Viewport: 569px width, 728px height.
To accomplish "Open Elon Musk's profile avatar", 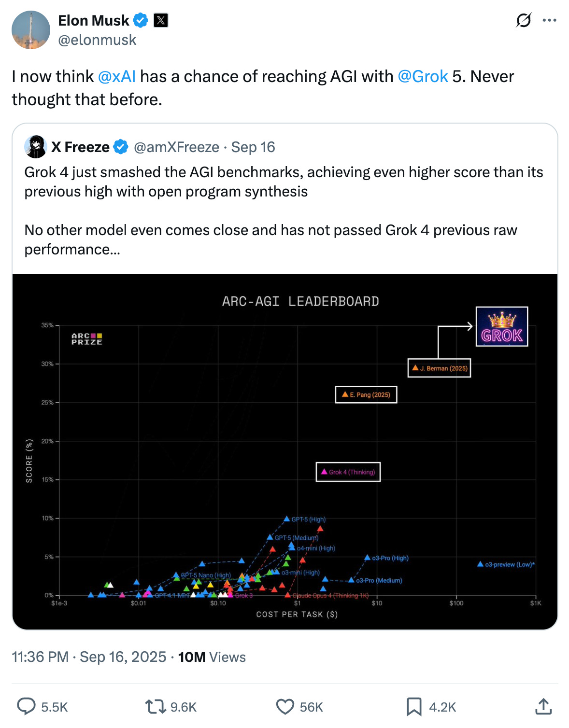I will pyautogui.click(x=31, y=30).
